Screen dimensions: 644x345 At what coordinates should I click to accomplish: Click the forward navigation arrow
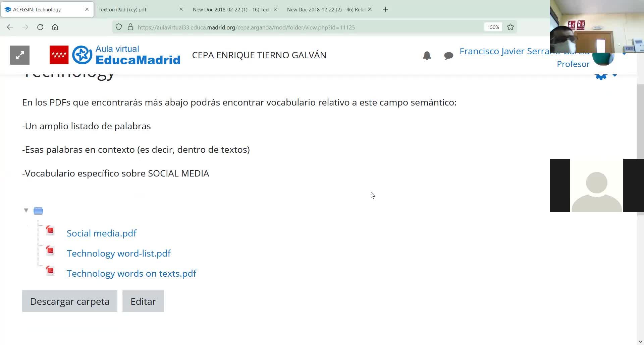pos(25,27)
